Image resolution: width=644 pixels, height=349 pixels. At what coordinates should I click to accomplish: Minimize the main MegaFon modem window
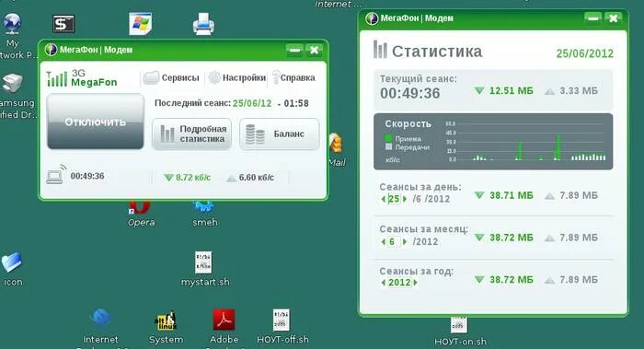[294, 50]
